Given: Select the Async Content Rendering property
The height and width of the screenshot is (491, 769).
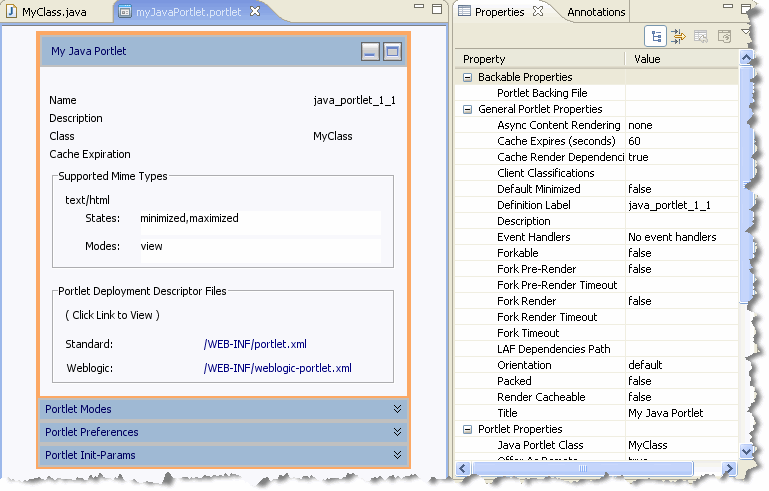Looking at the screenshot, I should (x=559, y=126).
